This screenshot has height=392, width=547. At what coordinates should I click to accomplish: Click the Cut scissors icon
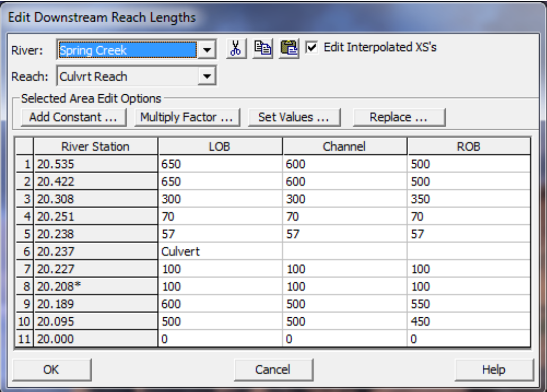(236, 49)
